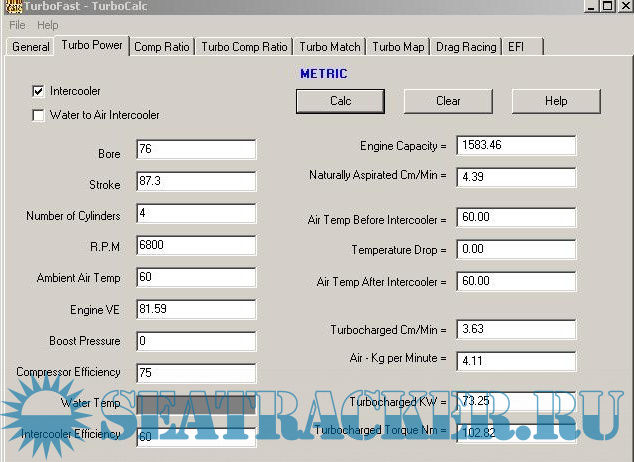This screenshot has height=462, width=634.
Task: Click the Help button beside Clear
Action: (556, 101)
